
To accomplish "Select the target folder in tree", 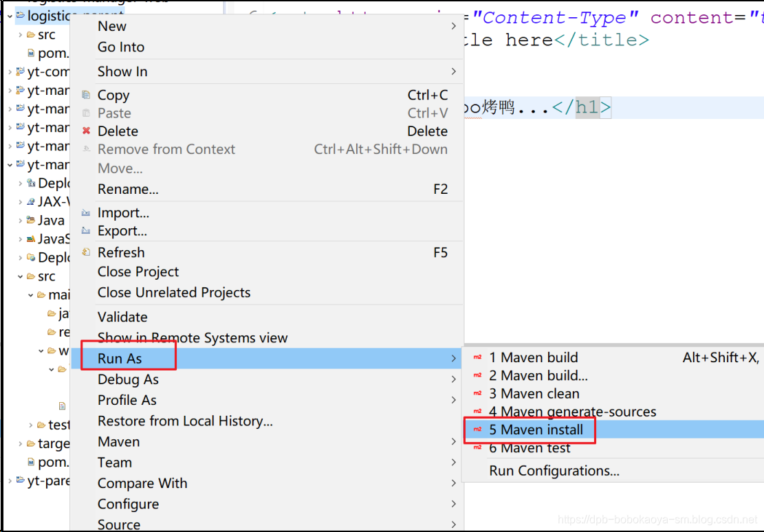I will point(54,444).
